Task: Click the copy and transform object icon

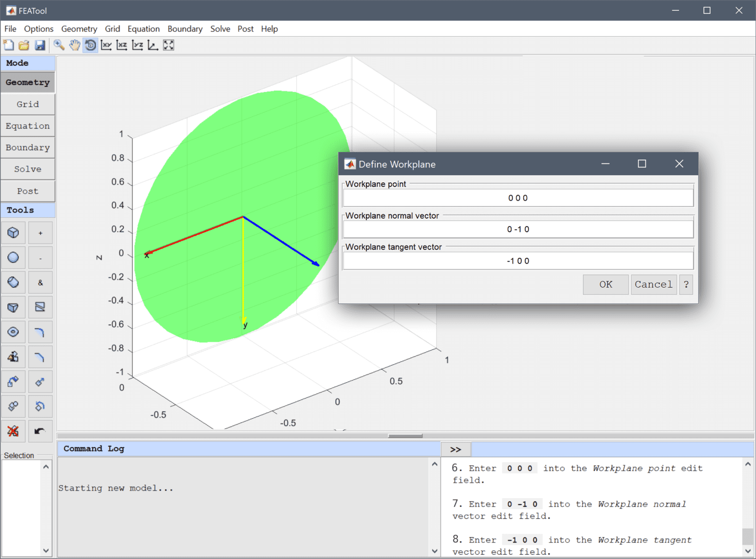Action: 13,381
